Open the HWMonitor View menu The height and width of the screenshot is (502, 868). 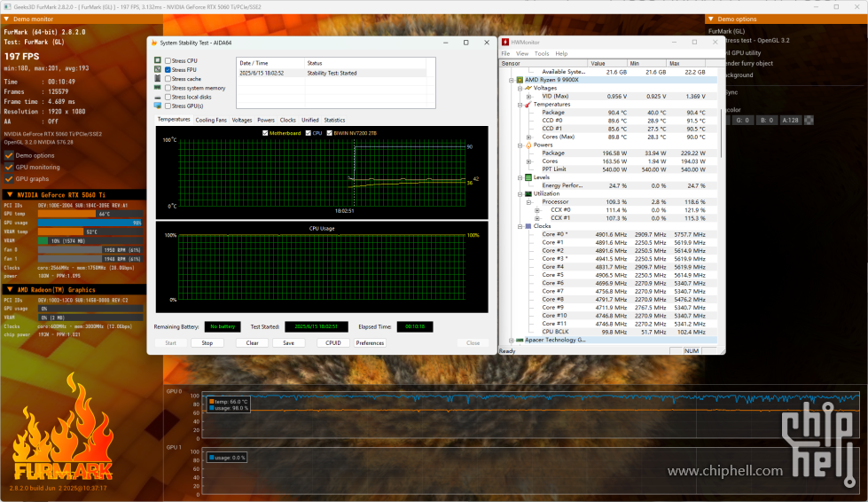[522, 54]
